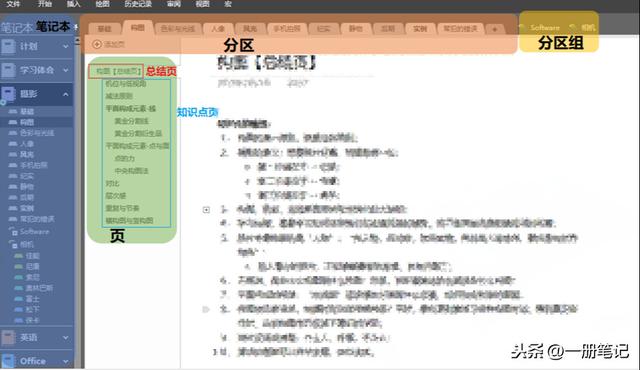640x370 pixels.
Task: Switch to the 手机拍照 section tab
Action: pyautogui.click(x=287, y=29)
